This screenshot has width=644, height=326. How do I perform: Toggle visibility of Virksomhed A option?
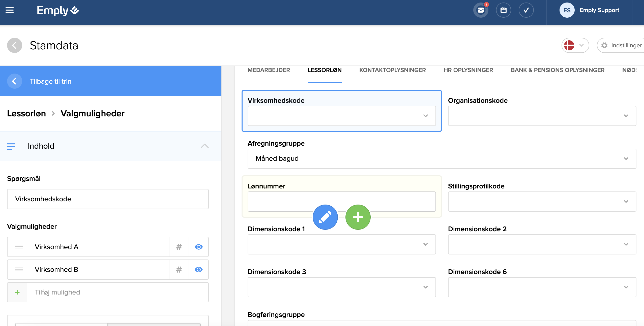(198, 247)
